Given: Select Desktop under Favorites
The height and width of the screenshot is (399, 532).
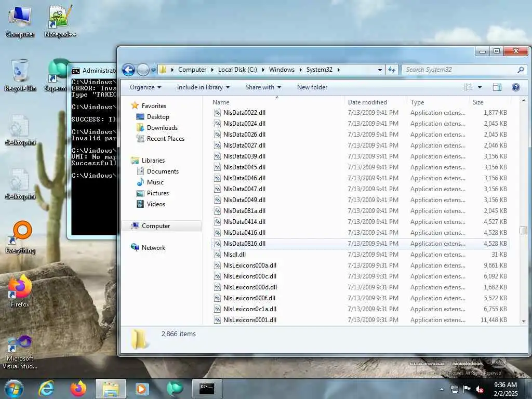Looking at the screenshot, I should 158,117.
